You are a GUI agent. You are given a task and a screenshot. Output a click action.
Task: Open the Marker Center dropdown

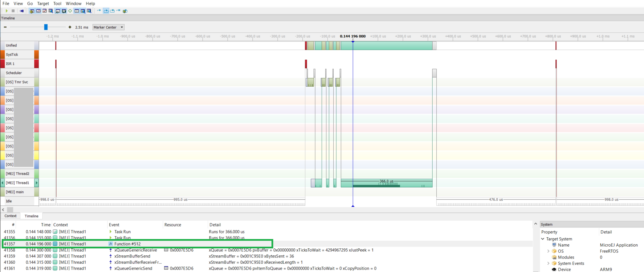tap(108, 27)
